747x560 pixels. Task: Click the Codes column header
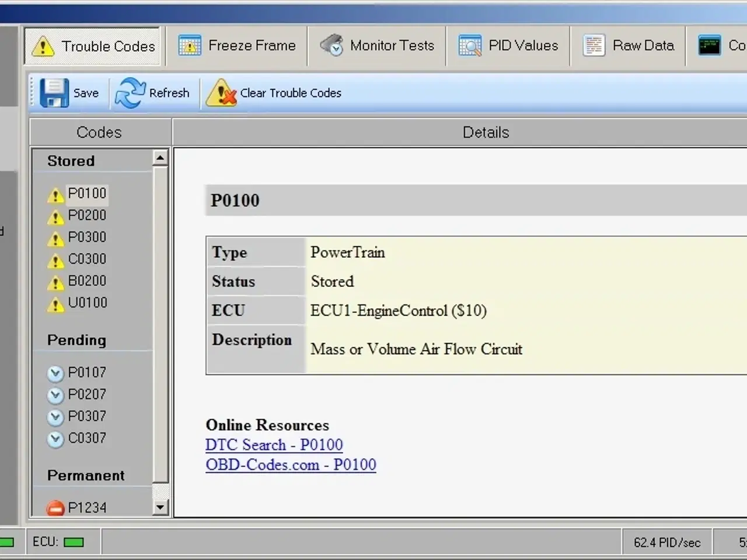(99, 132)
